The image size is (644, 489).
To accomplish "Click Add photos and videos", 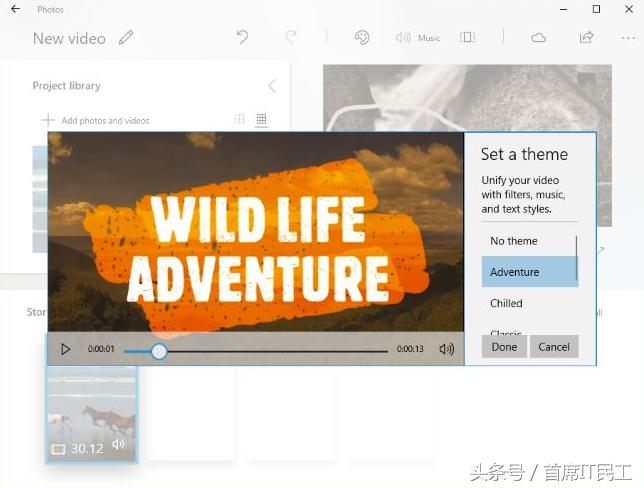I will pos(95,120).
